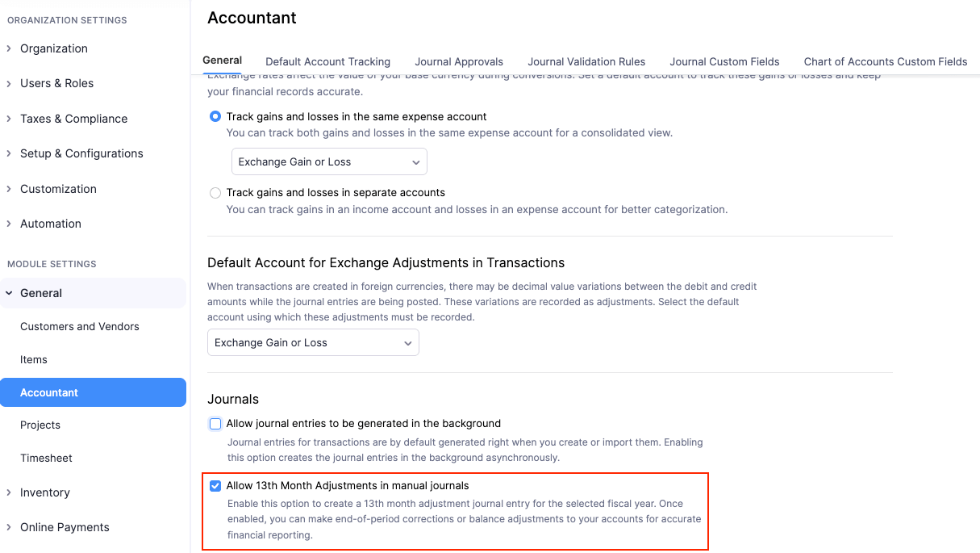Open the Default Account Tracking tab
Screen dimensions: 980x553
click(x=327, y=61)
